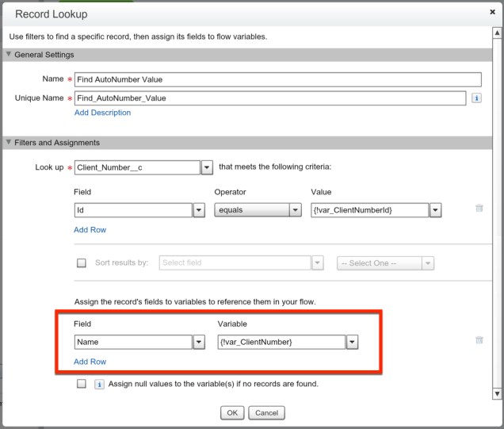Enable the Sort results by checkbox
Screen dimensions: 504x429
pos(82,263)
